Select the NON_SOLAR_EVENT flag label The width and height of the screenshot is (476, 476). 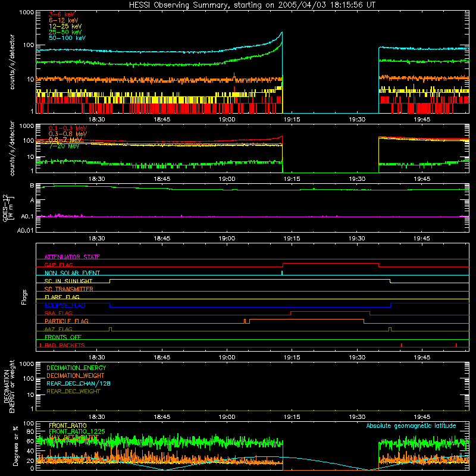point(72,273)
